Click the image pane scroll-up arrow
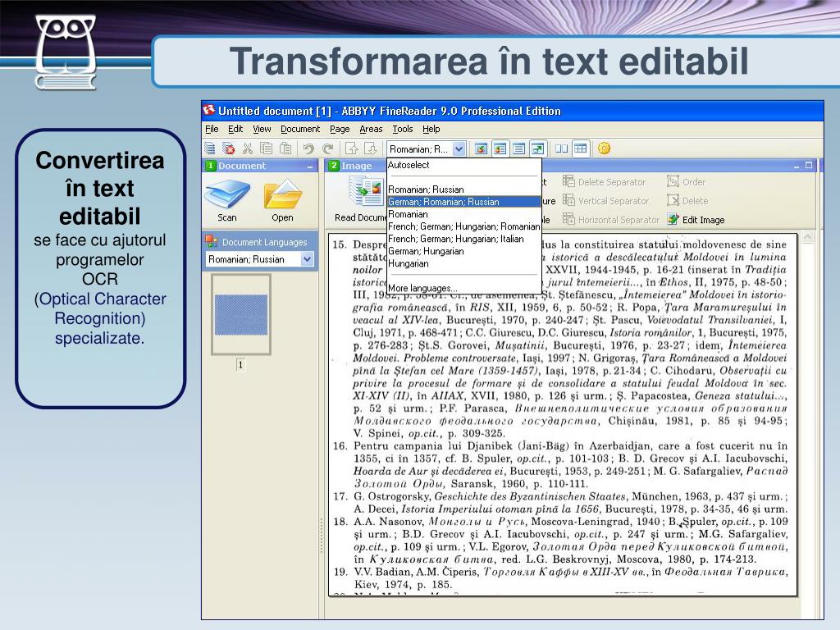This screenshot has height=630, width=840. tap(807, 237)
